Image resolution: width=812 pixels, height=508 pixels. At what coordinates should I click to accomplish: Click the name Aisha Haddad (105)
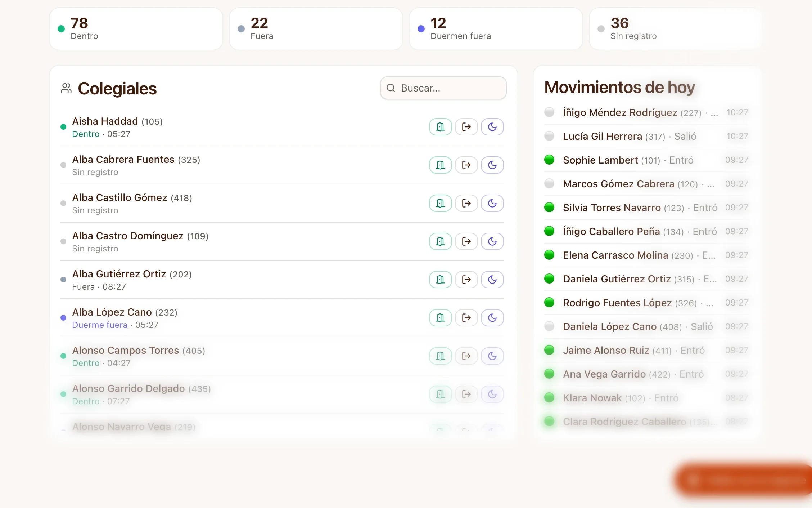(117, 121)
